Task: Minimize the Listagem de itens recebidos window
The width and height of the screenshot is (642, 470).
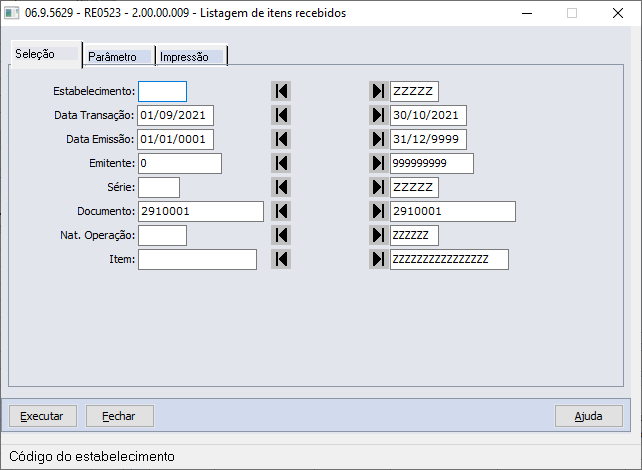Action: [x=527, y=13]
